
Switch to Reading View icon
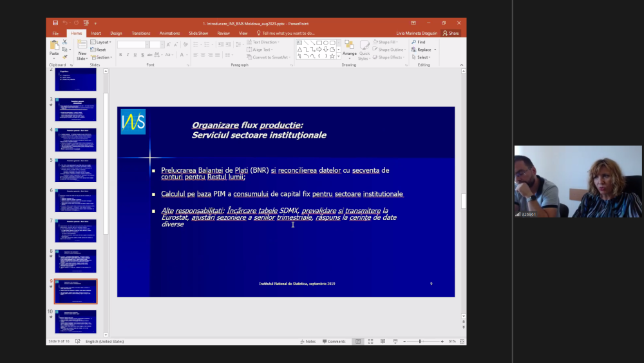tap(383, 341)
